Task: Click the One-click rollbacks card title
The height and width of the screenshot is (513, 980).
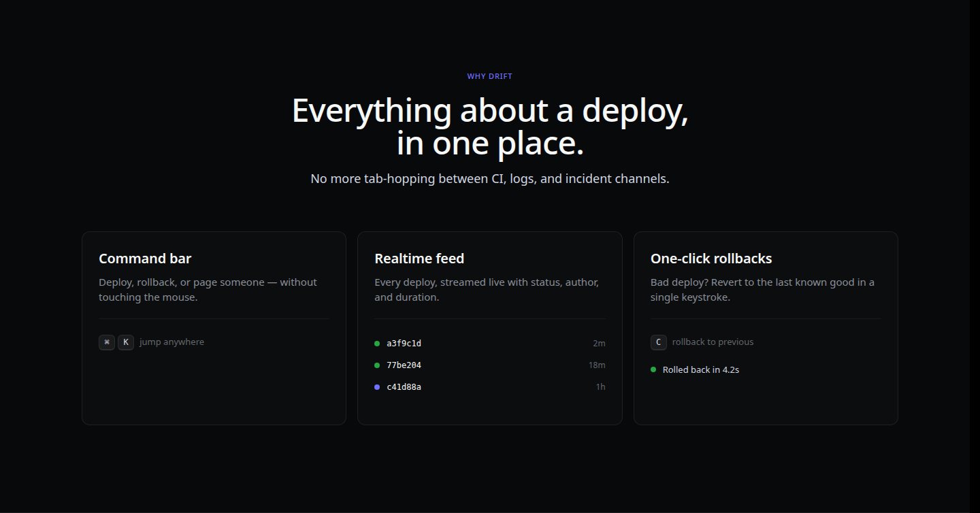Action: (x=711, y=259)
